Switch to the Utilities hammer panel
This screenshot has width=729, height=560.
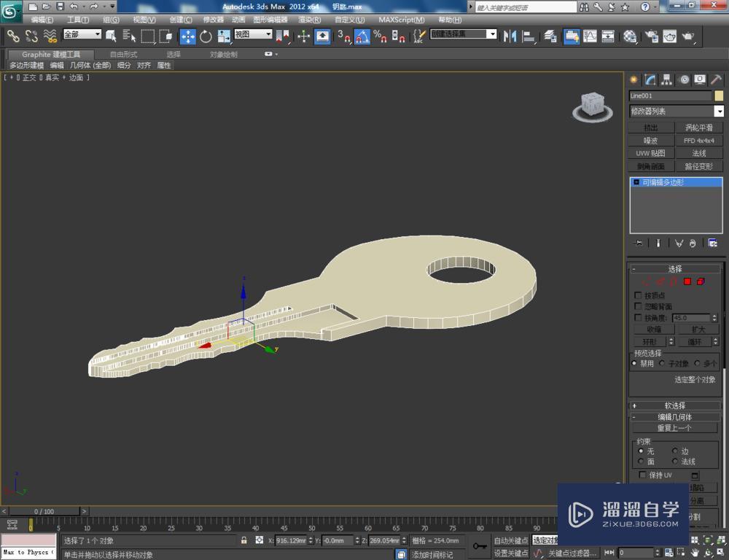717,79
